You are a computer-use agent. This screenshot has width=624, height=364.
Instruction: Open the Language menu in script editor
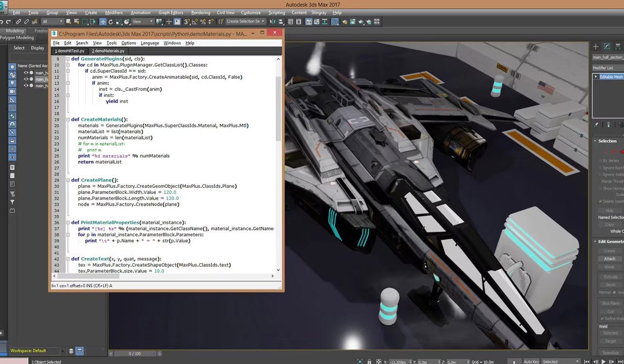click(150, 43)
